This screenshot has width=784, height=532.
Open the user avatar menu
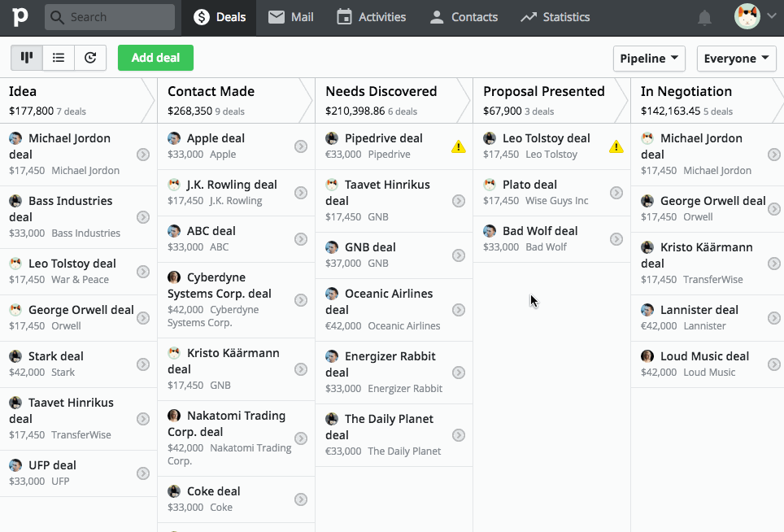pos(747,16)
